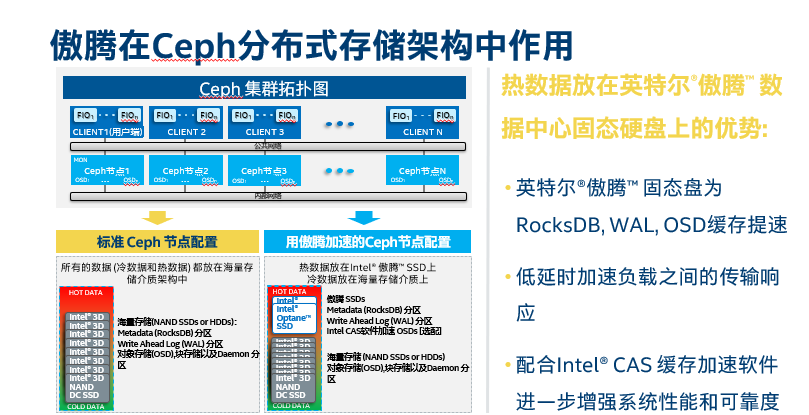Image resolution: width=809 pixels, height=415 pixels.
Task: Select the left Intel 3D NAND stack
Action: pos(87,356)
